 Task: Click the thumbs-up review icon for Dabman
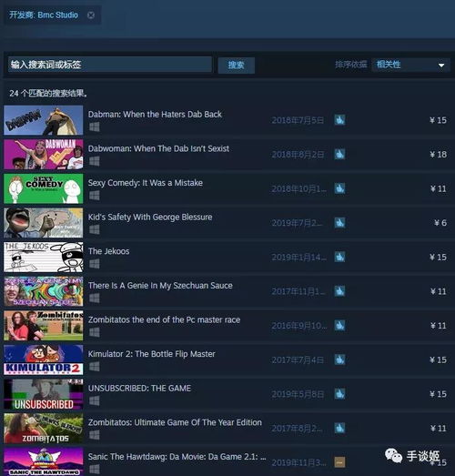[x=339, y=120]
